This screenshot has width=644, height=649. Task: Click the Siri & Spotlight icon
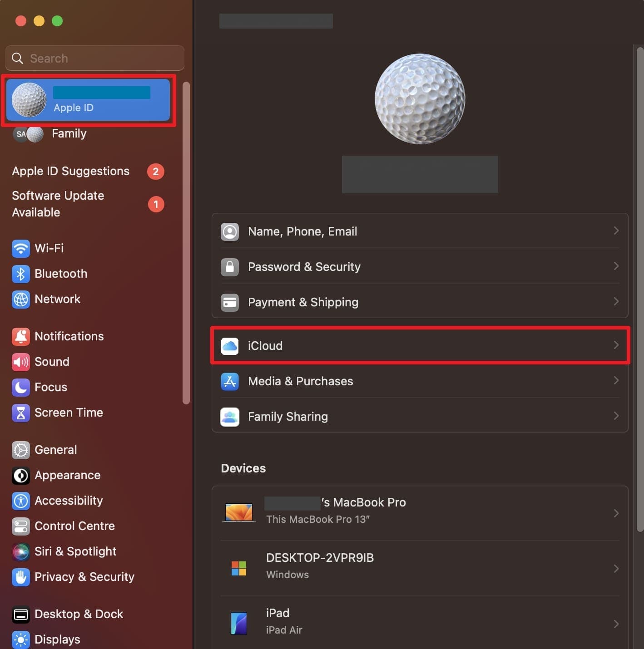coord(21,551)
